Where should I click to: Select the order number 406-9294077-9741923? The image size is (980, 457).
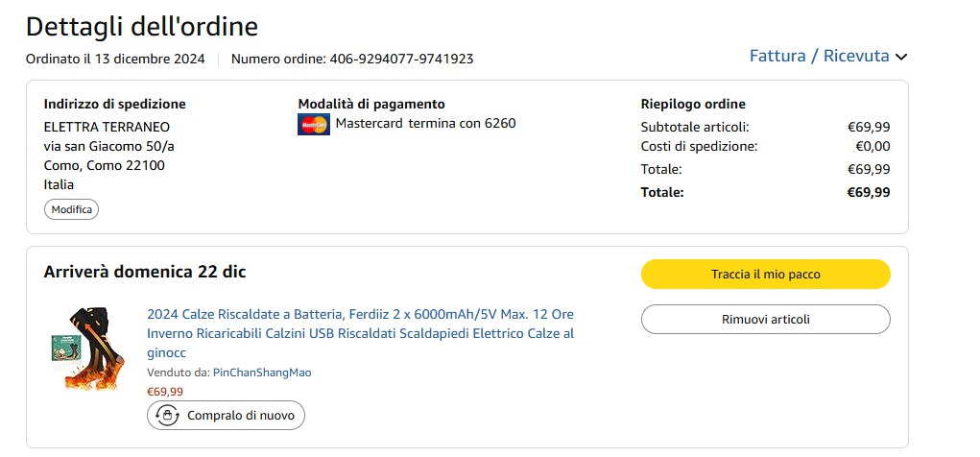(401, 59)
